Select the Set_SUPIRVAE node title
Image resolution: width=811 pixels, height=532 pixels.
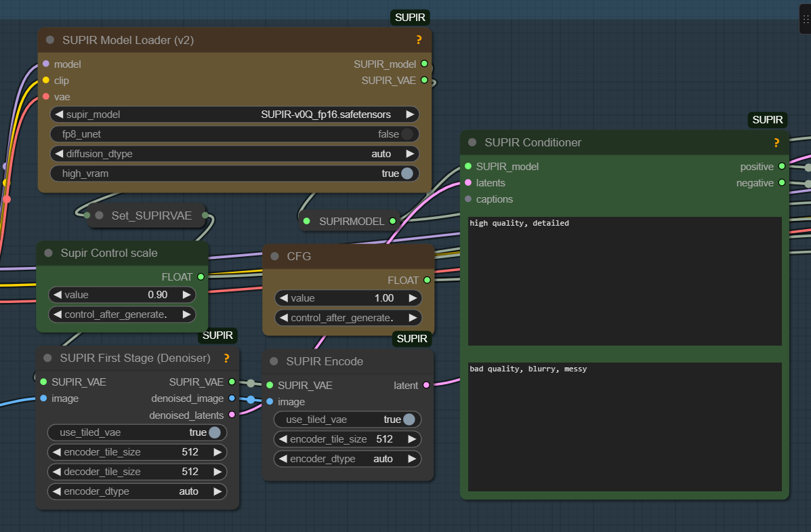tap(151, 216)
